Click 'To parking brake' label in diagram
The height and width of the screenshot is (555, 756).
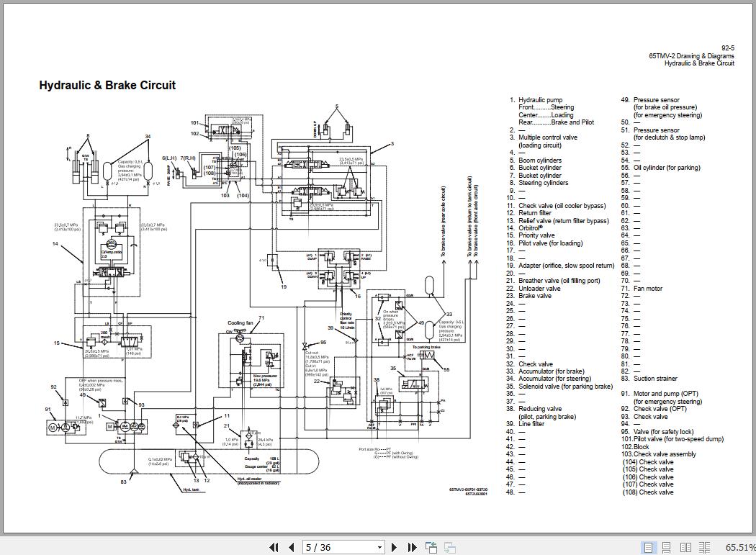pos(426,347)
